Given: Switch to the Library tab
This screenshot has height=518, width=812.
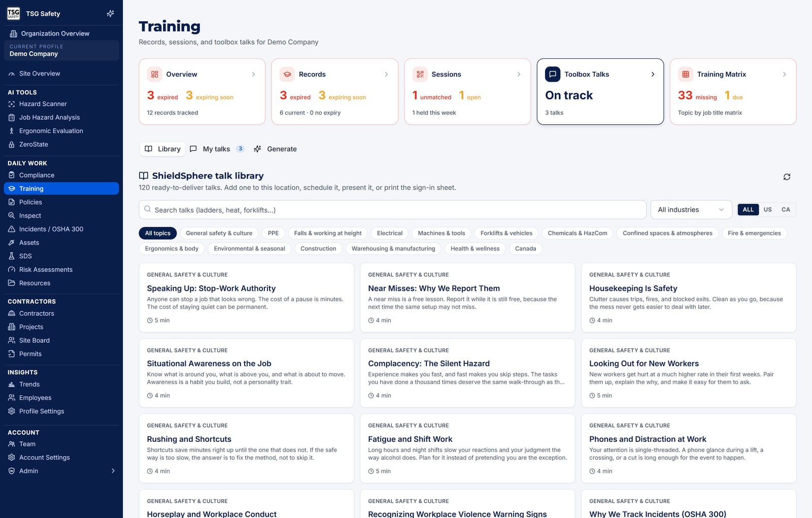Looking at the screenshot, I should [162, 149].
